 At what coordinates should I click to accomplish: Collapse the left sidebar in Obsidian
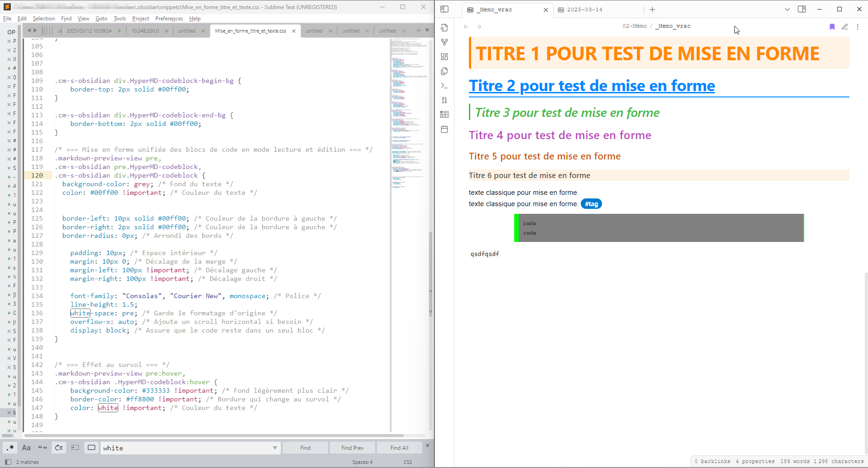point(444,9)
